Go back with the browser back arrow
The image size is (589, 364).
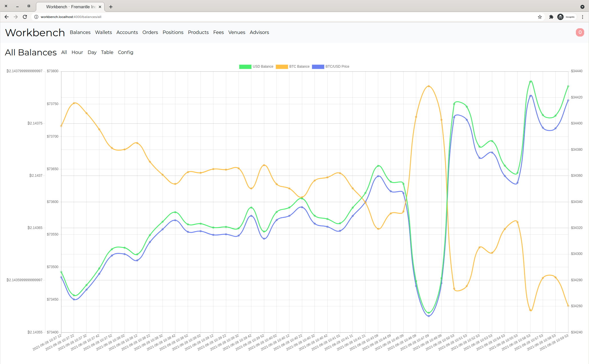(x=7, y=17)
